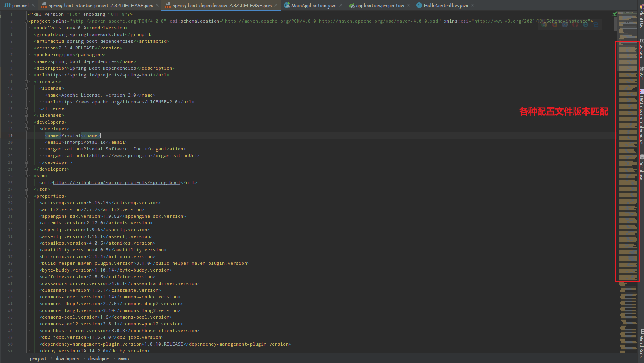Open Internet Explorer browser preview icon
Screen dimensions: 644x363
pyautogui.click(x=585, y=25)
